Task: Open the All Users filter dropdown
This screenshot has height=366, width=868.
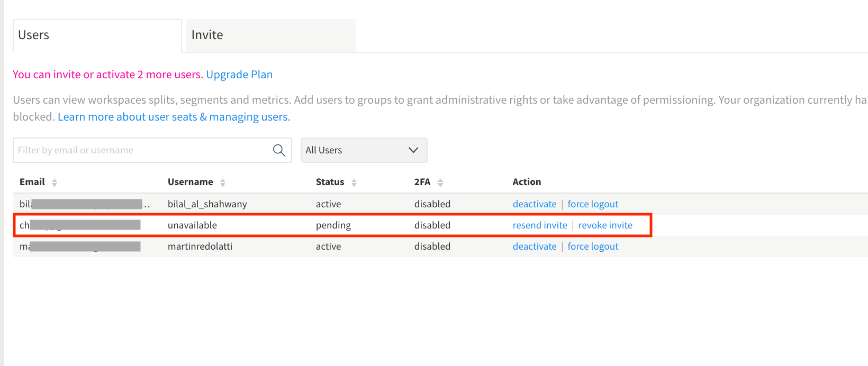Action: (364, 150)
